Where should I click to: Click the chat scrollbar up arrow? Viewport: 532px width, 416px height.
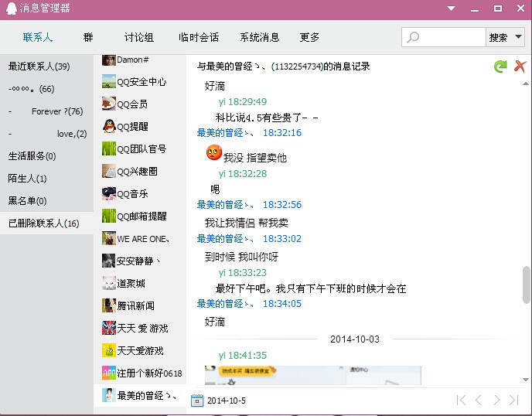pos(526,84)
